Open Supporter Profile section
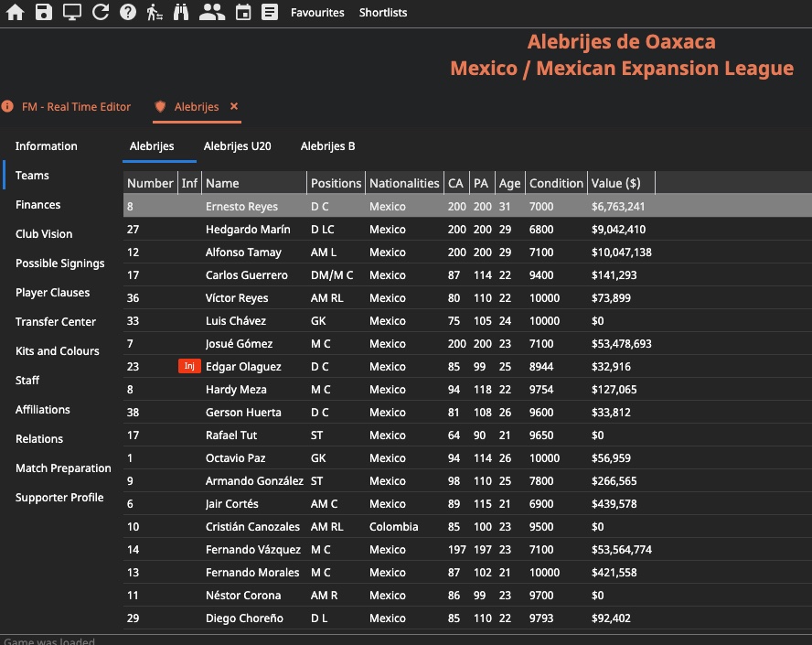812x645 pixels. (59, 498)
